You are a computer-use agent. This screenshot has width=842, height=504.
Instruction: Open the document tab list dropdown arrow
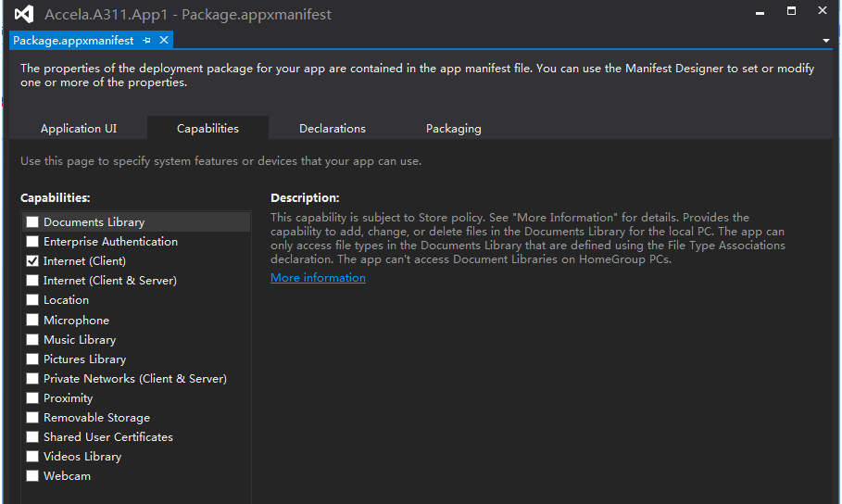(x=825, y=41)
